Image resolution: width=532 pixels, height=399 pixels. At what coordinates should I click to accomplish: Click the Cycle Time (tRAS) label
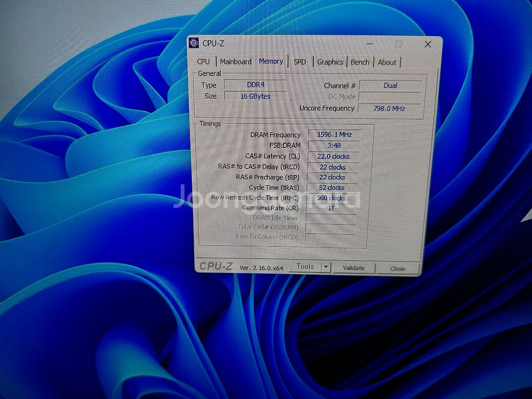[x=274, y=187]
